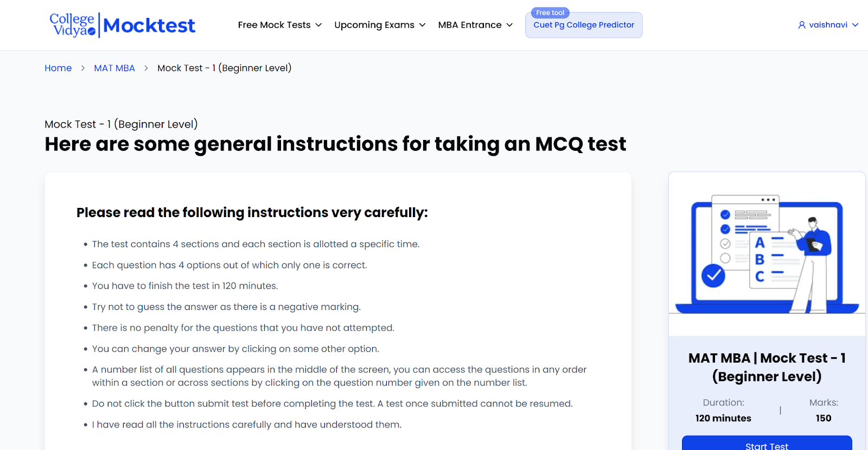Expand the Upcoming Exams dropdown arrow
The image size is (868, 450).
423,25
